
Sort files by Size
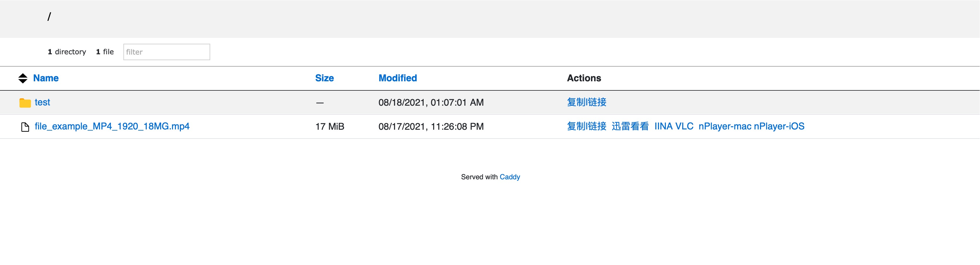click(x=324, y=78)
